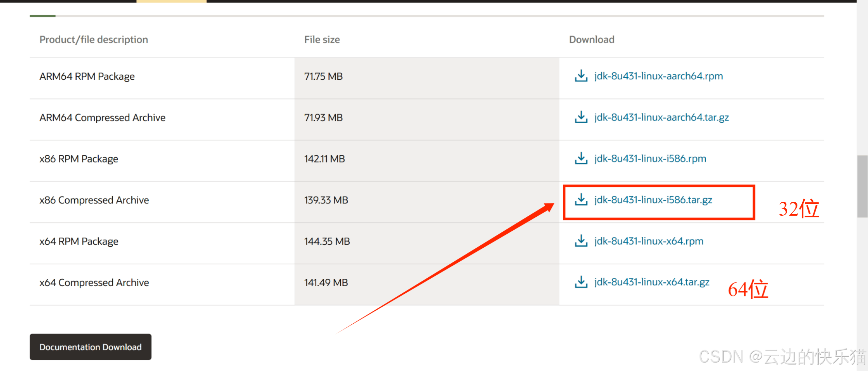
Task: Click the 141.49 MB file size cell
Action: 427,284
